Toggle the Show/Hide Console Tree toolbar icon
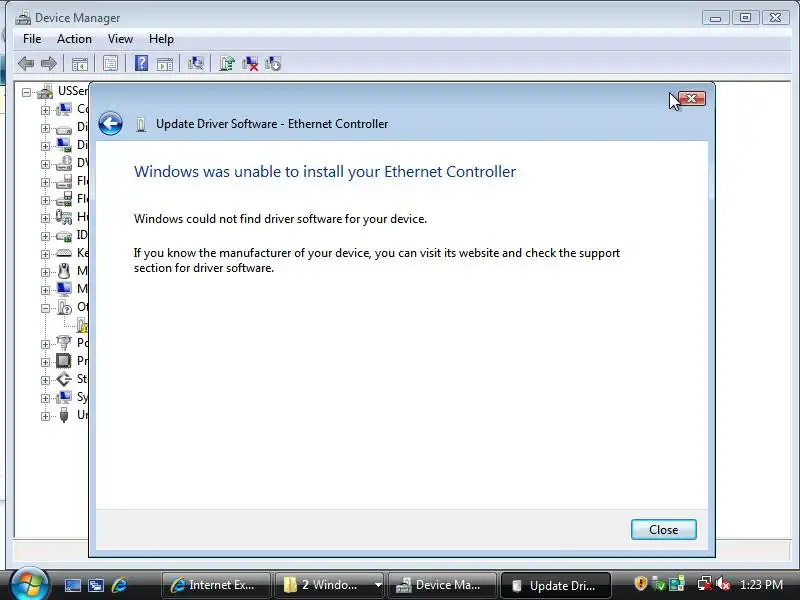This screenshot has width=800, height=600. coord(80,64)
